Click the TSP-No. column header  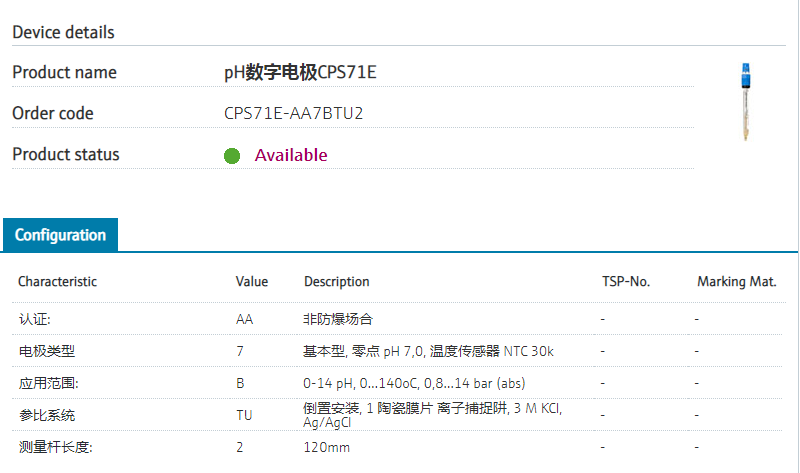click(x=626, y=282)
